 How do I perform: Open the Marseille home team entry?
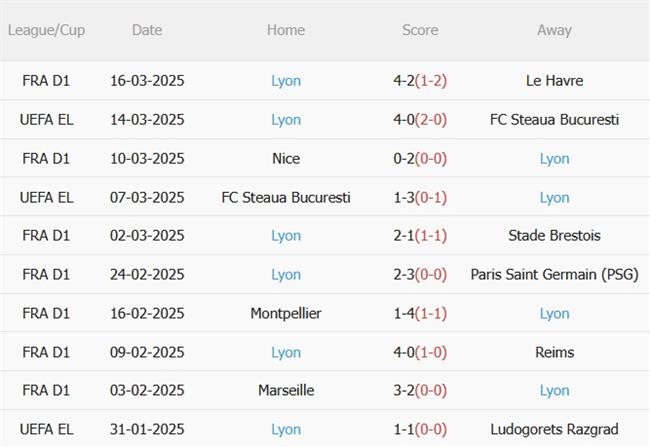click(286, 391)
